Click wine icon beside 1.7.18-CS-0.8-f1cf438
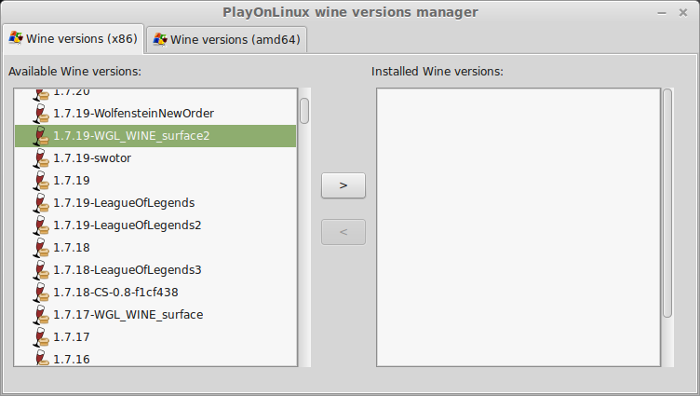This screenshot has width=700, height=396. [41, 292]
